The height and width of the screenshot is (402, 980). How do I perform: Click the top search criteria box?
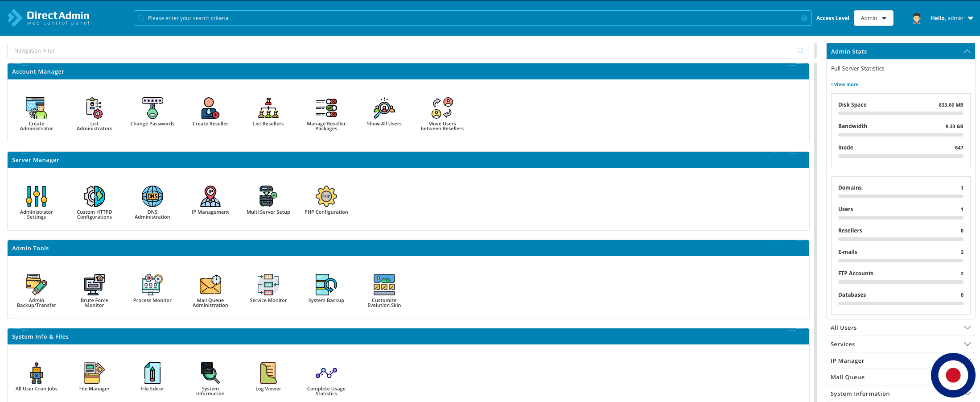click(468, 18)
